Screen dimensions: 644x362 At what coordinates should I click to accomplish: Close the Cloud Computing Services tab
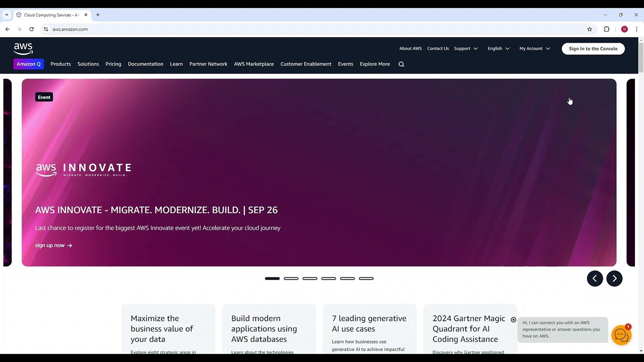[86, 15]
